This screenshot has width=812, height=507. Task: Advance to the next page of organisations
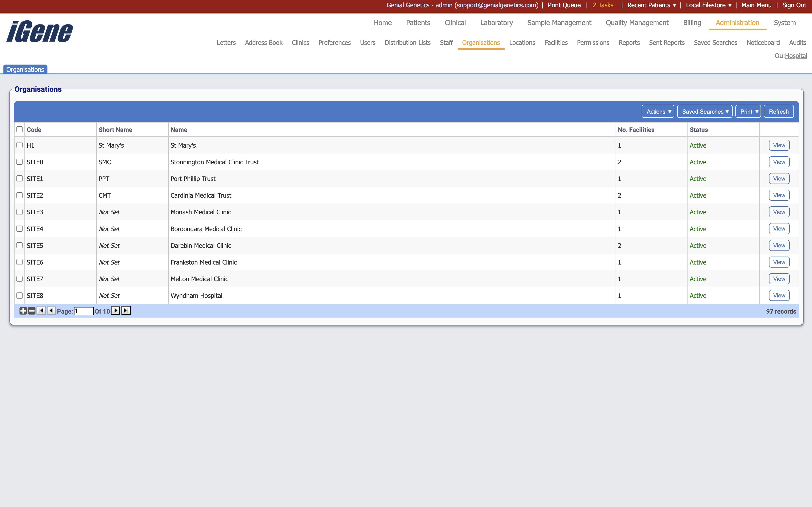pyautogui.click(x=115, y=311)
